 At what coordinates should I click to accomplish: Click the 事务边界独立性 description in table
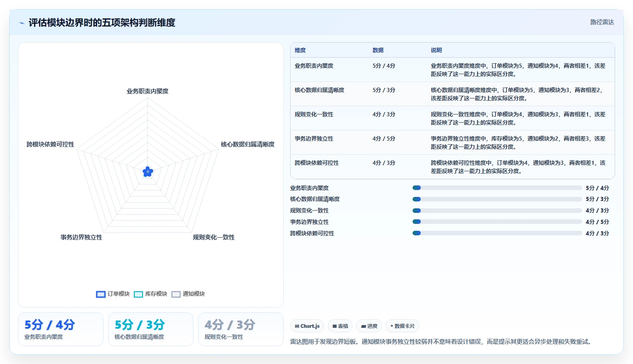coord(518,143)
